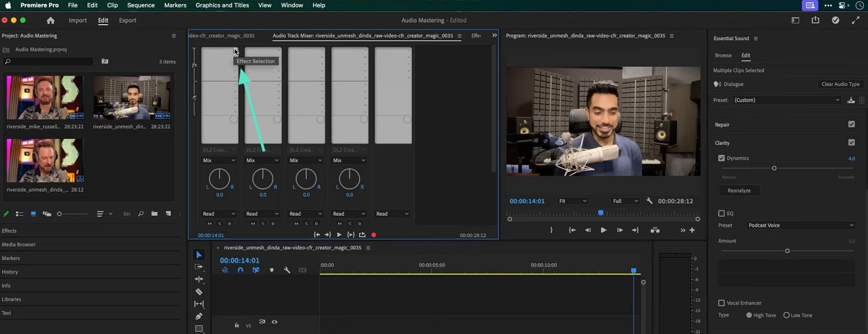Enable the EQ checkbox

(721, 214)
